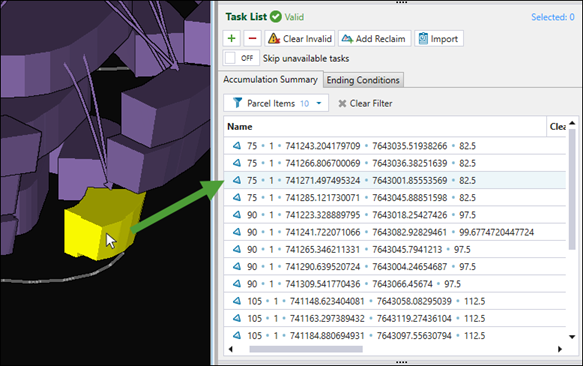
Task: Click the Parcel Items filter funnel icon
Action: coord(237,103)
